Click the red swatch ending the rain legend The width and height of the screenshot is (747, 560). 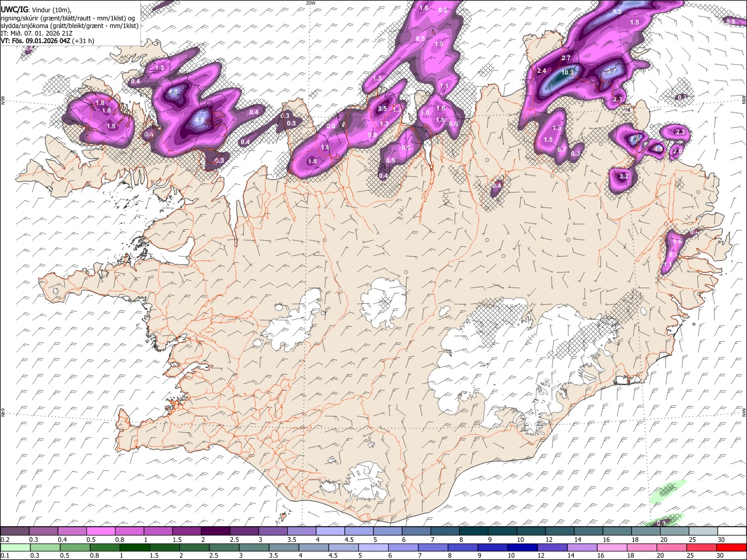click(x=732, y=547)
